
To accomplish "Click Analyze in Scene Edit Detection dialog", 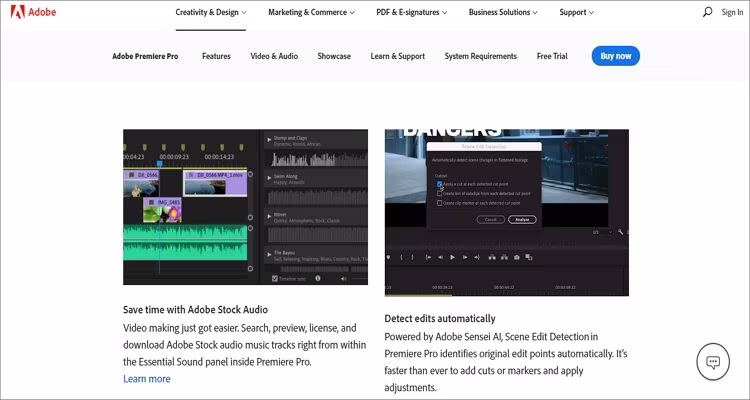I will click(522, 220).
